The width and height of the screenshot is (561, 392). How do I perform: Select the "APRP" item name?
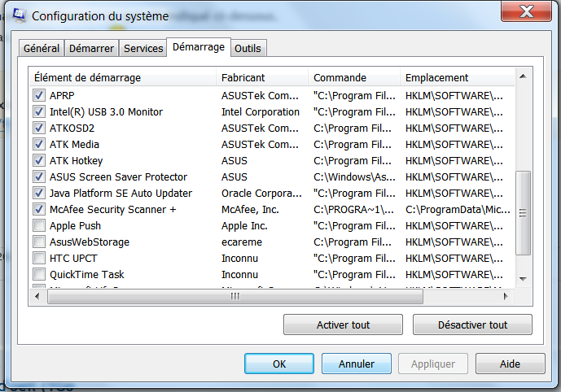62,96
